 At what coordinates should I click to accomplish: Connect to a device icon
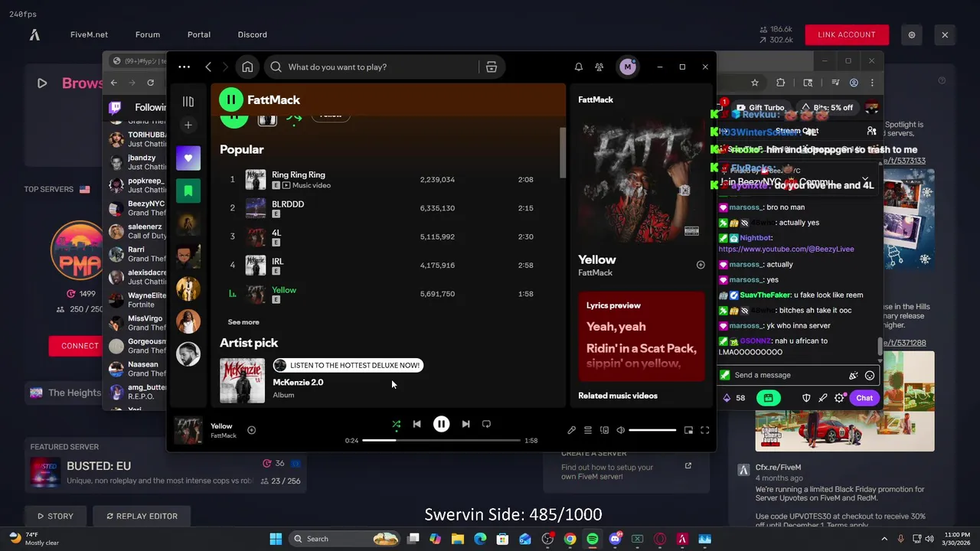coord(604,430)
